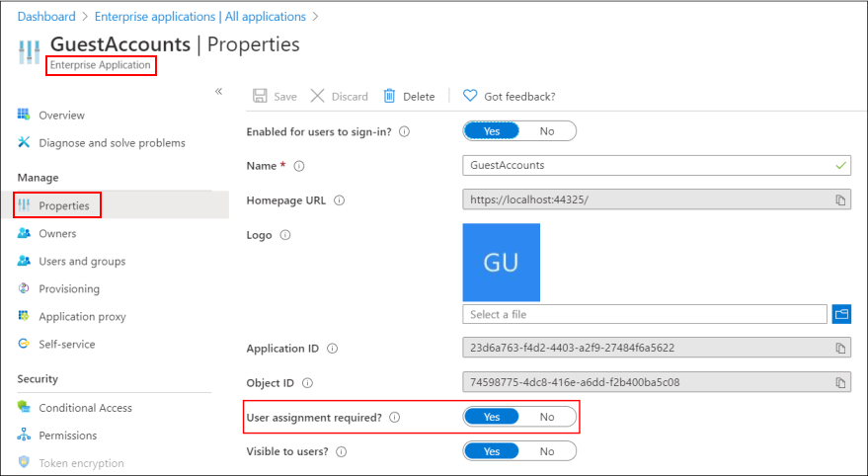
Task: Open Conditional Access under Security
Action: [85, 408]
